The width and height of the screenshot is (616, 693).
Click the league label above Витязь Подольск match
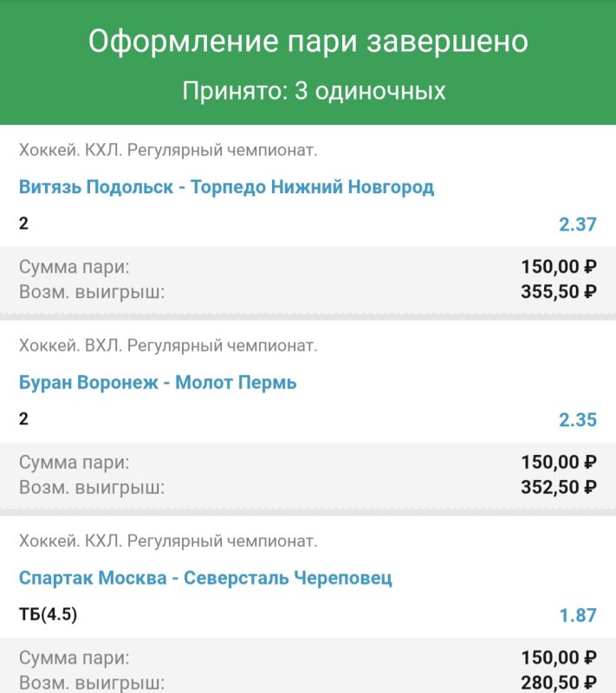coord(168,151)
